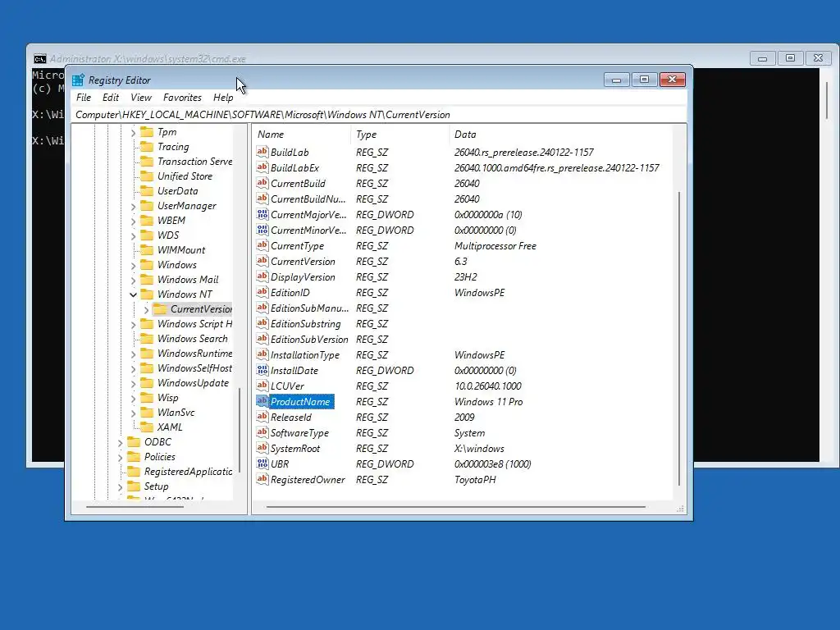Screen dimensions: 840x630
Task: Click the SystemRoot string value icon
Action: coord(262,449)
